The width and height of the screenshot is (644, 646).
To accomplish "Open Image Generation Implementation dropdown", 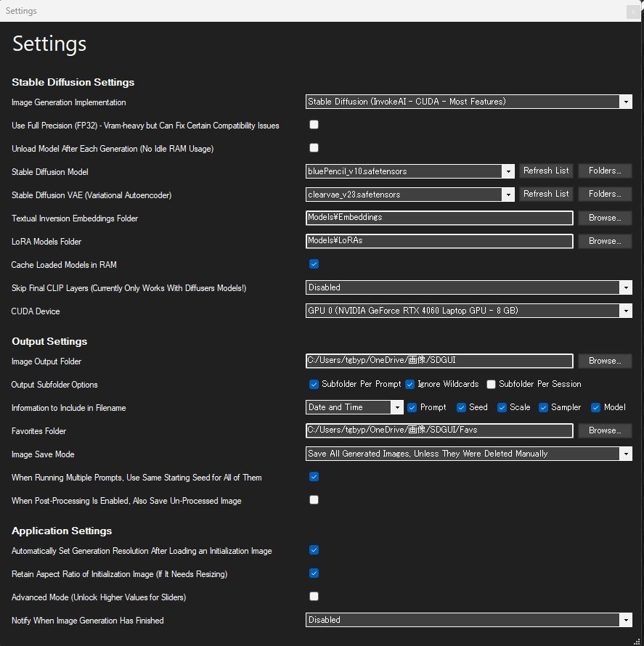I will click(469, 102).
